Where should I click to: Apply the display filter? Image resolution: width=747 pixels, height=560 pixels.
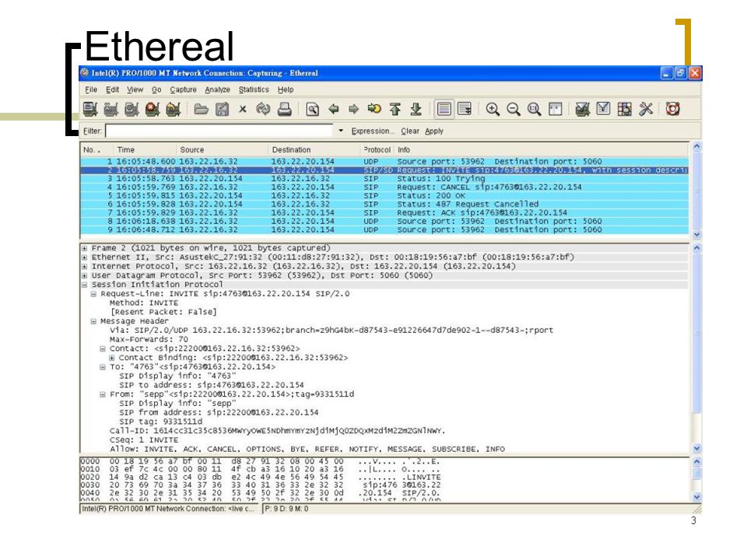click(x=434, y=131)
